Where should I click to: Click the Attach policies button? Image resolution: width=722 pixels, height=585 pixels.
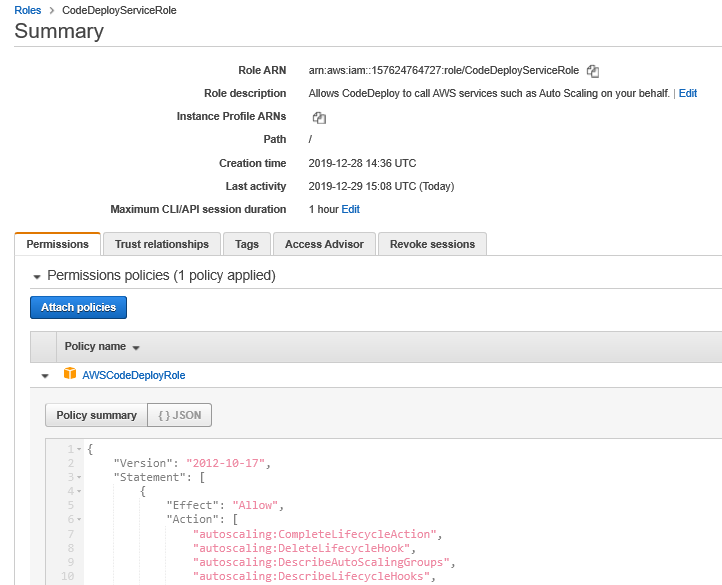point(78,307)
